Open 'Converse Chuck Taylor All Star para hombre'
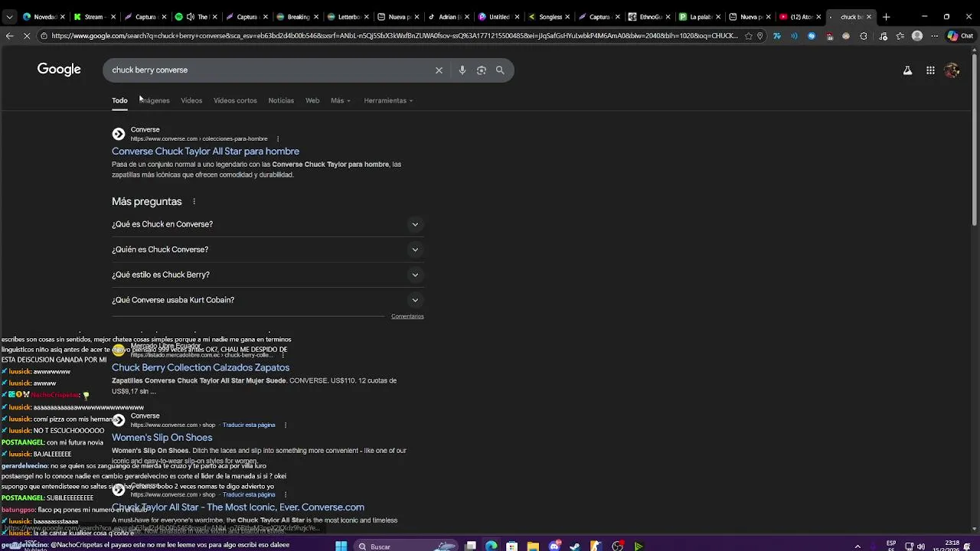 click(205, 152)
